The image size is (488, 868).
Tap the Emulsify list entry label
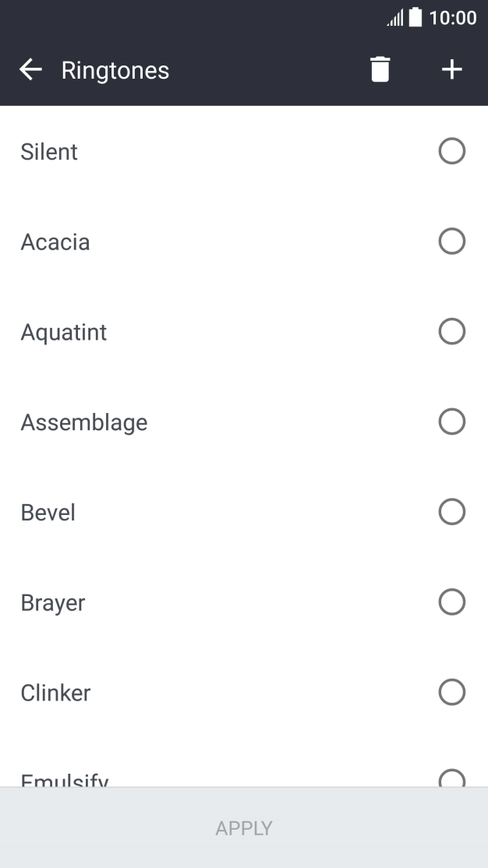[x=65, y=779]
